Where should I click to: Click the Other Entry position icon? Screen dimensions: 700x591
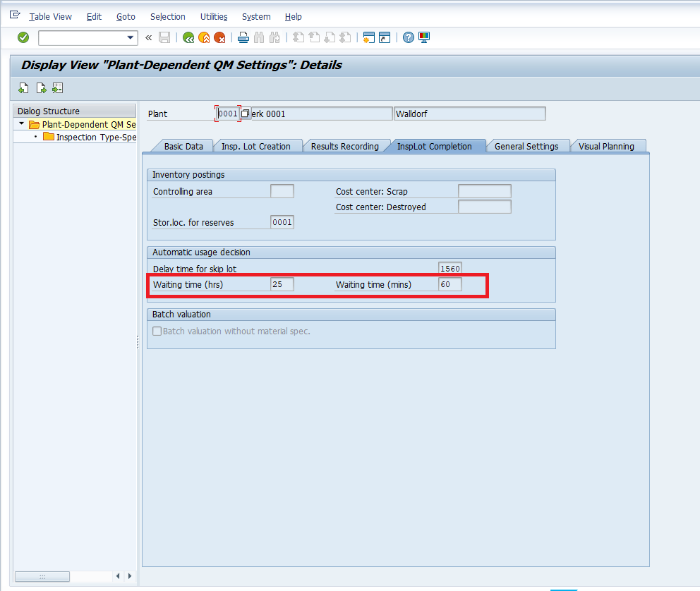coord(58,88)
